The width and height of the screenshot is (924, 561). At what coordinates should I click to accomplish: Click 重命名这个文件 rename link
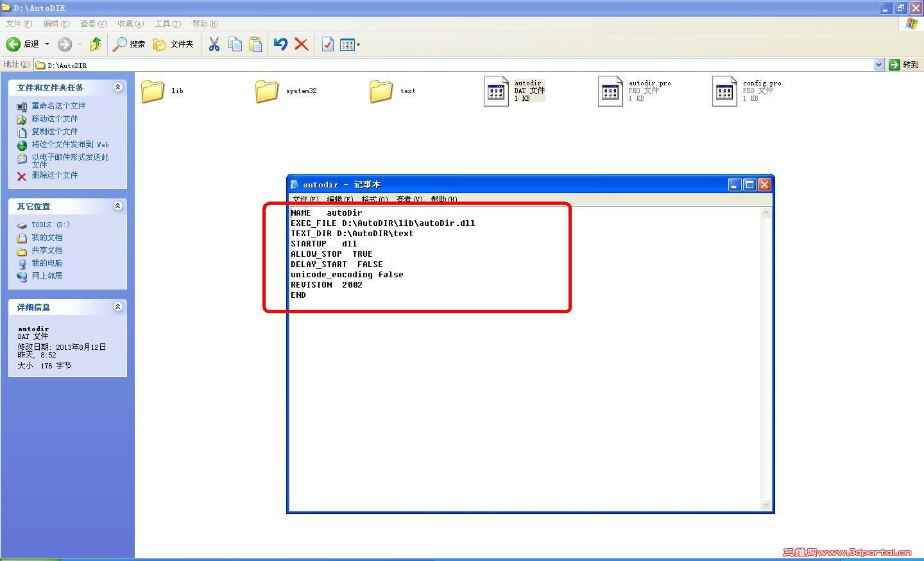58,106
